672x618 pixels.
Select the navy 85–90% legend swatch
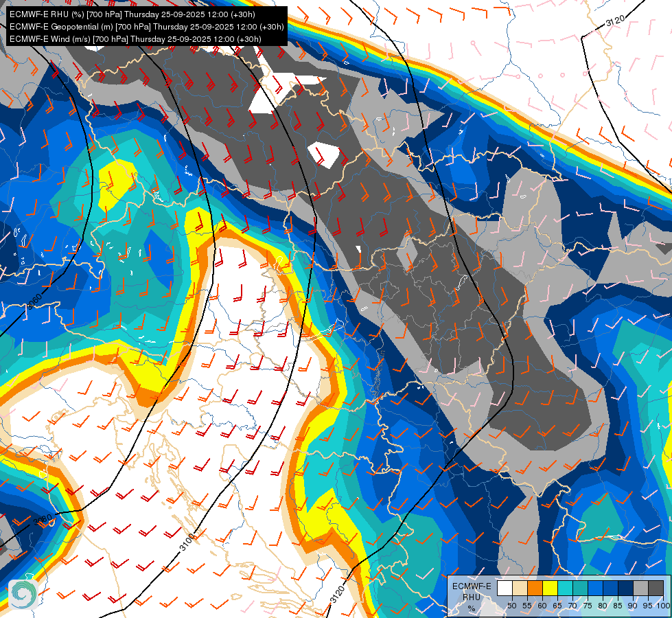coord(626,588)
